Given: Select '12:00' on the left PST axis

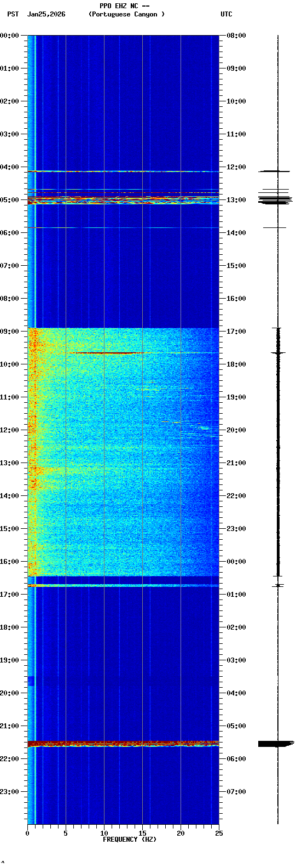Looking at the screenshot, I should coord(10,430).
